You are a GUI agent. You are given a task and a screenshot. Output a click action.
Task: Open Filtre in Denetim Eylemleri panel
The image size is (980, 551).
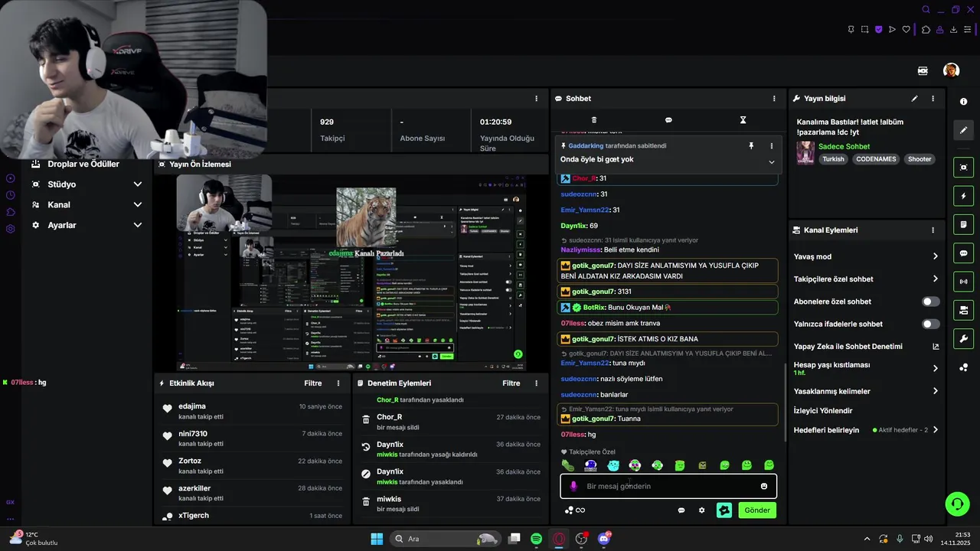511,383
